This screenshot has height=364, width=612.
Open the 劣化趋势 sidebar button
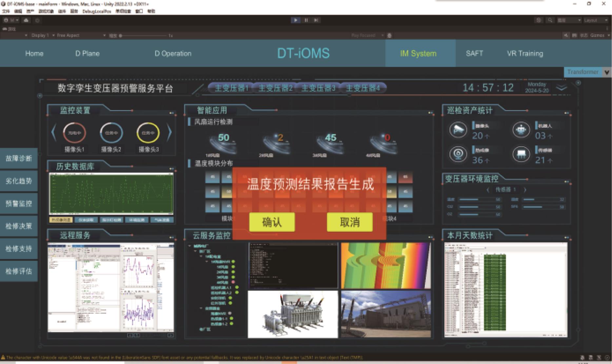click(19, 181)
